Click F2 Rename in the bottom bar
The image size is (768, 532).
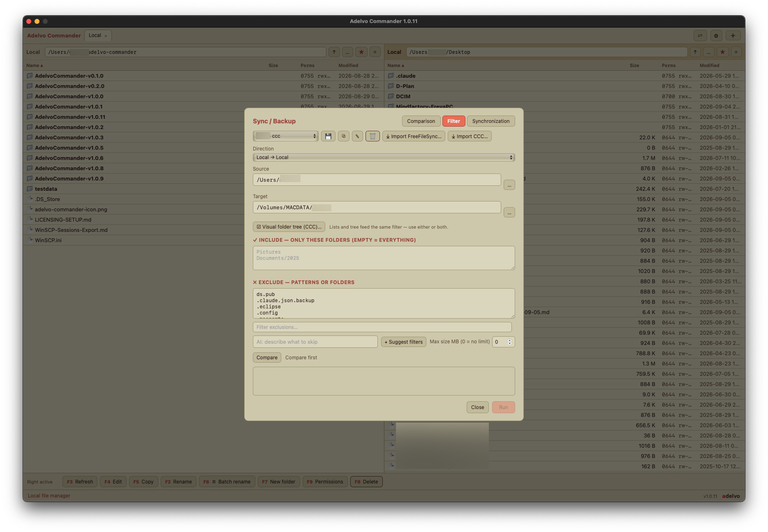(178, 482)
